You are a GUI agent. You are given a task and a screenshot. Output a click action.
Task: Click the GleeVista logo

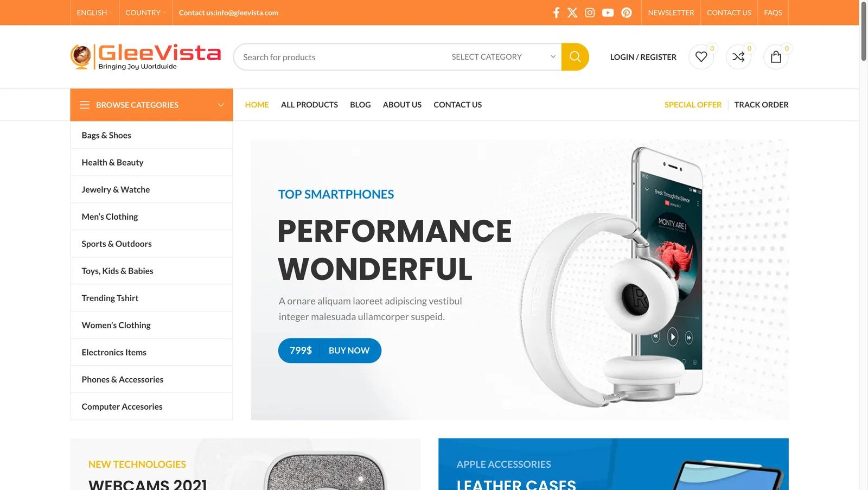(146, 56)
